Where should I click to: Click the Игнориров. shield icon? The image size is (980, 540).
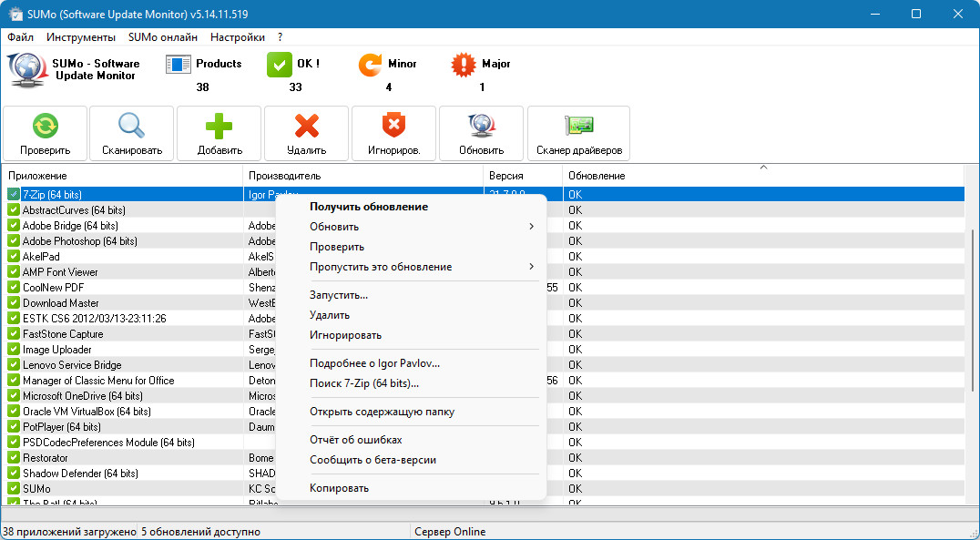pos(393,126)
